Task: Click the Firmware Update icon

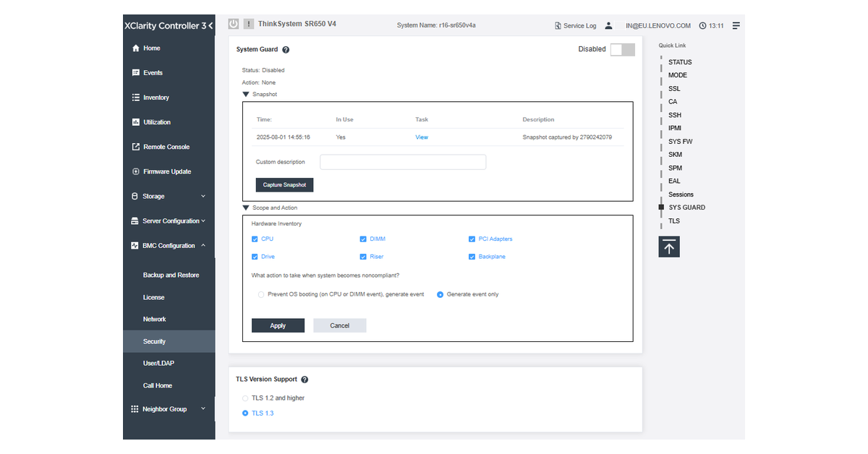Action: [135, 171]
